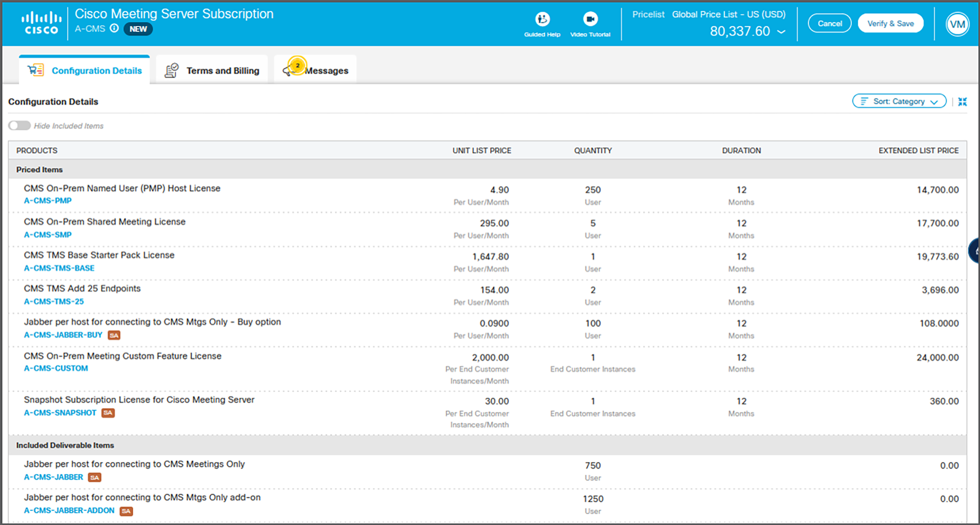Open the A-CMS-JABBER-ADDON link

pyautogui.click(x=69, y=511)
